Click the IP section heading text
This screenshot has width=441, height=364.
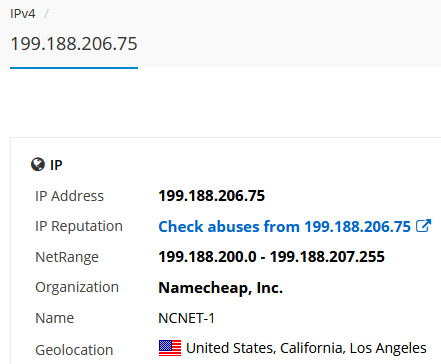point(56,165)
